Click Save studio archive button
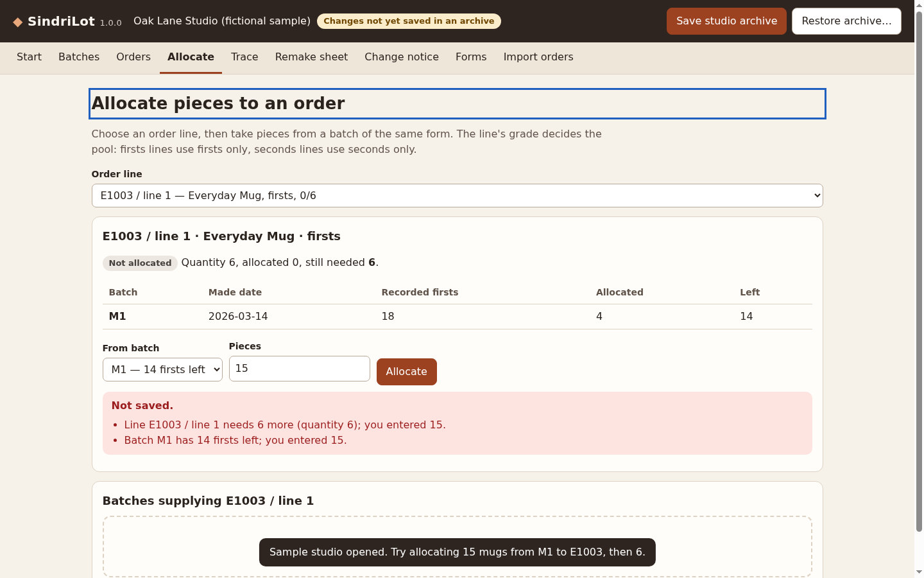Image resolution: width=924 pixels, height=578 pixels. [x=726, y=21]
